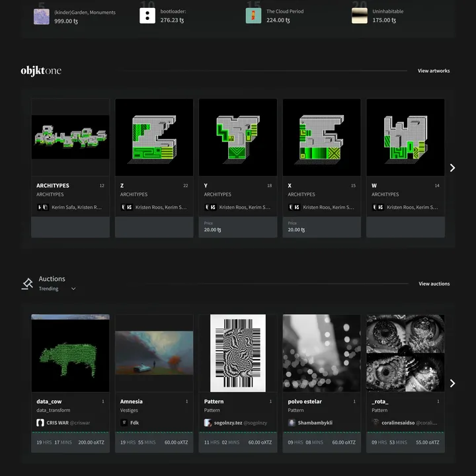This screenshot has height=476, width=476.
Task: Click the objkt.one logo
Action: click(41, 70)
